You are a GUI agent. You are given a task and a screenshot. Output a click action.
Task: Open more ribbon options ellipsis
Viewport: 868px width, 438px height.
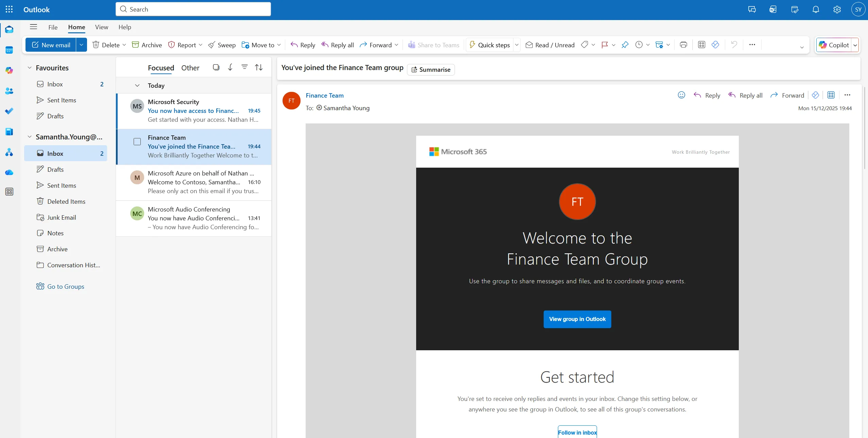(x=752, y=45)
